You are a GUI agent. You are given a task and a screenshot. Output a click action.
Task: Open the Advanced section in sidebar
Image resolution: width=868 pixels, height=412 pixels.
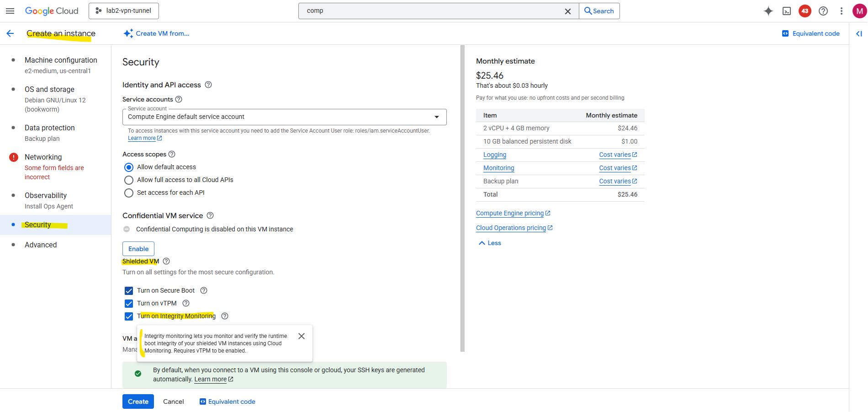click(41, 245)
